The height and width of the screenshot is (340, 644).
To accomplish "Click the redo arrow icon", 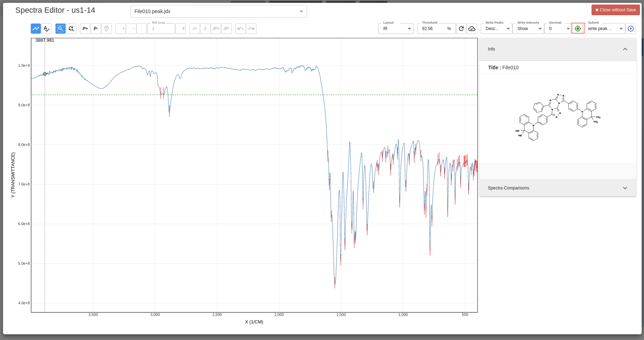I will (x=251, y=29).
